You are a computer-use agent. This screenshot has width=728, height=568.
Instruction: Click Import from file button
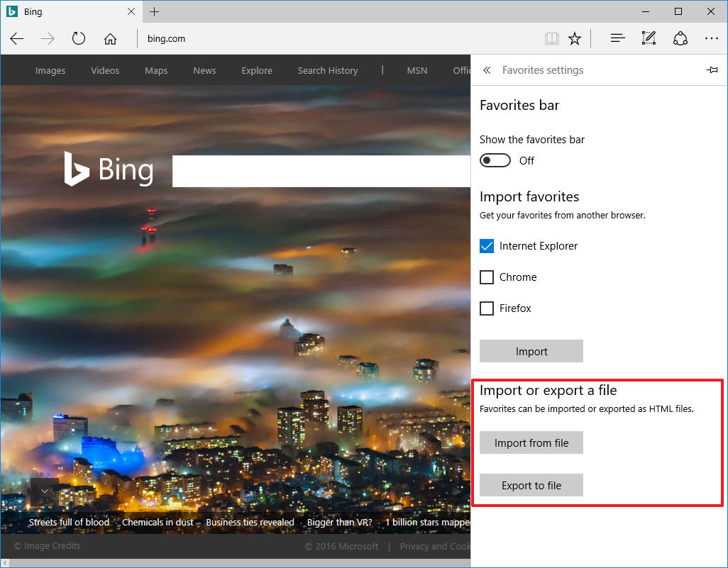[531, 442]
